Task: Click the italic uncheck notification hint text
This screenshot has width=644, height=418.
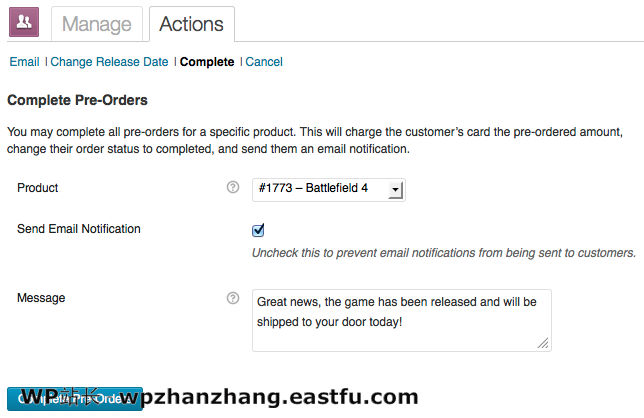Action: tap(443, 252)
